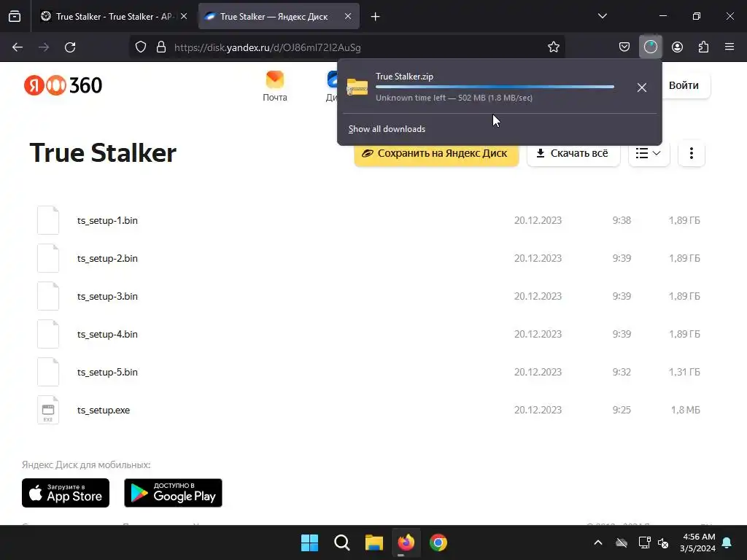Open the extensions puzzle icon

coord(703,47)
